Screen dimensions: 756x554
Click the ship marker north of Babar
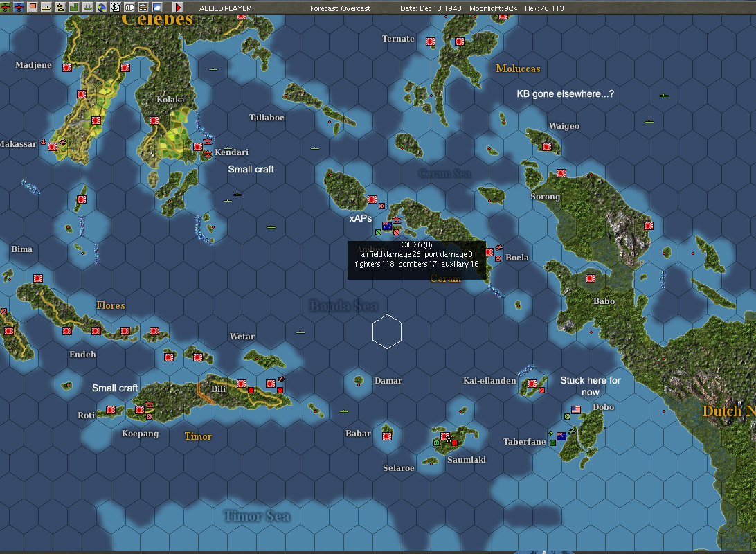344,411
